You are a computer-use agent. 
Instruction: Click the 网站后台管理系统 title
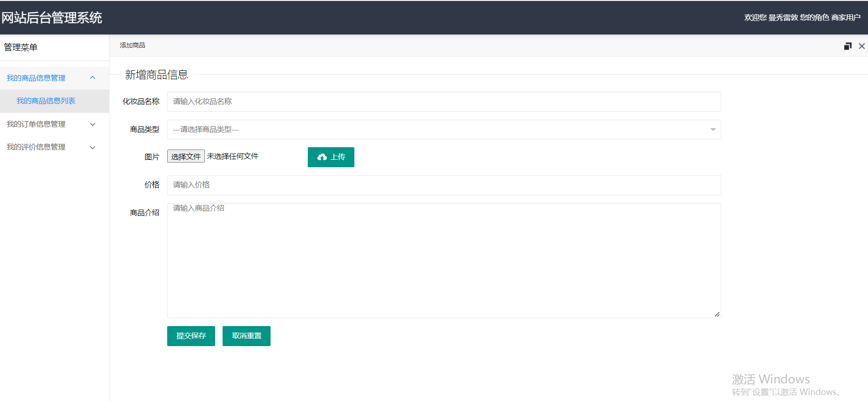pos(52,18)
